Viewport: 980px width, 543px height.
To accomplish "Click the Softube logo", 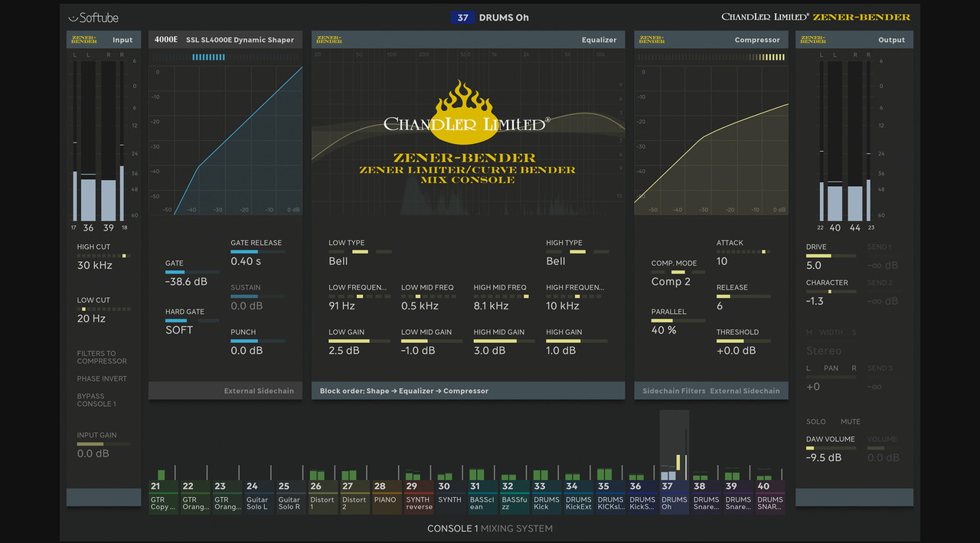I will [x=93, y=18].
